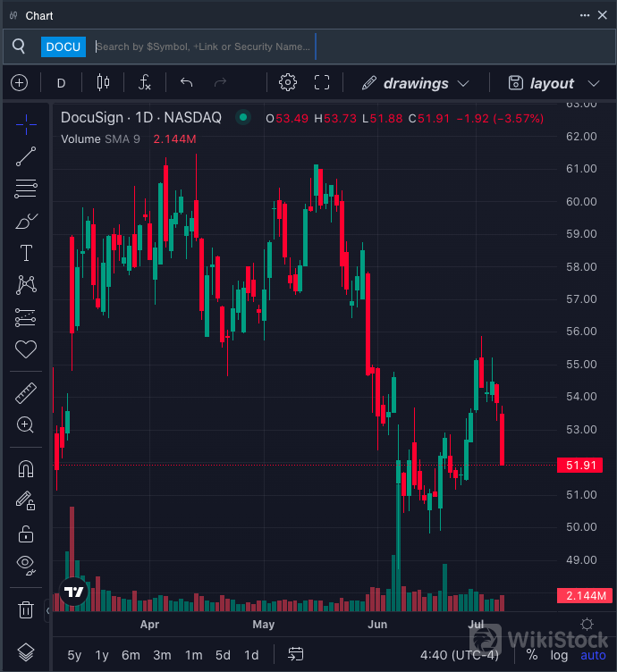The height and width of the screenshot is (672, 617).
Task: Choose the text annotation tool
Action: coord(26,253)
